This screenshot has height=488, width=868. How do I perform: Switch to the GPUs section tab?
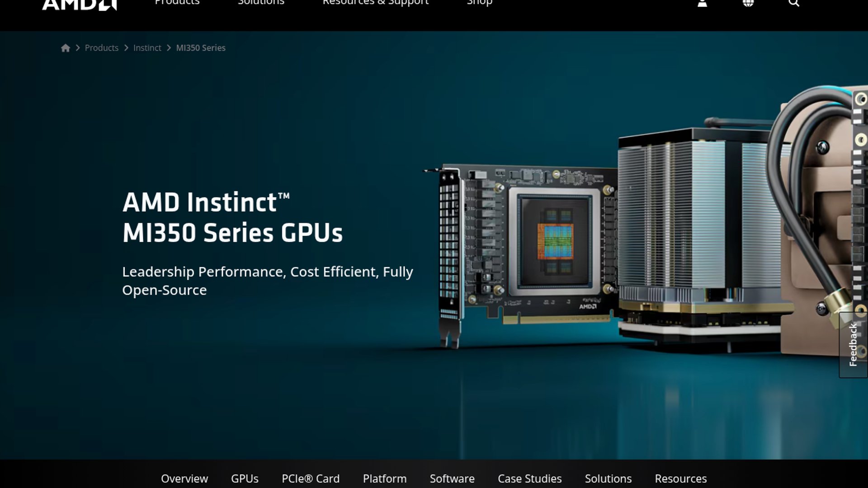point(245,479)
